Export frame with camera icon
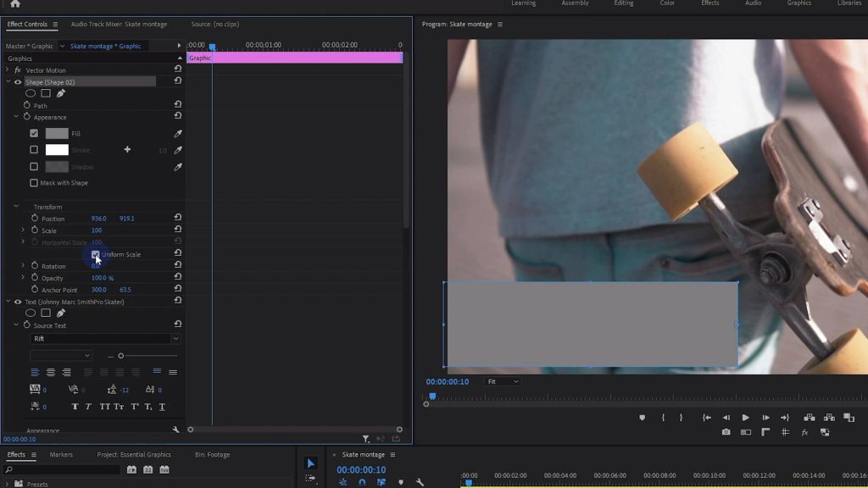 click(x=726, y=432)
